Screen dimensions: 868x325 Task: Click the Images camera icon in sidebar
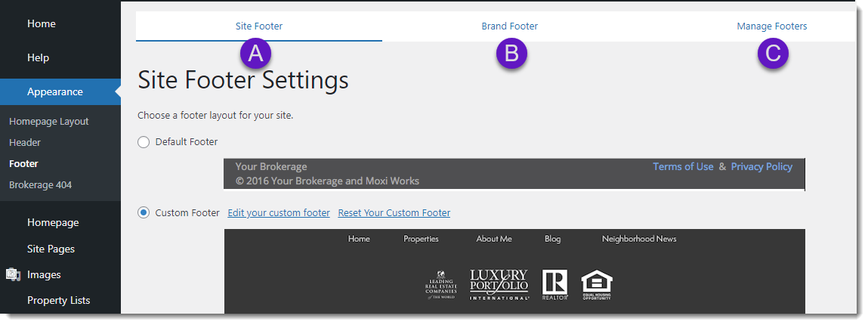click(13, 275)
